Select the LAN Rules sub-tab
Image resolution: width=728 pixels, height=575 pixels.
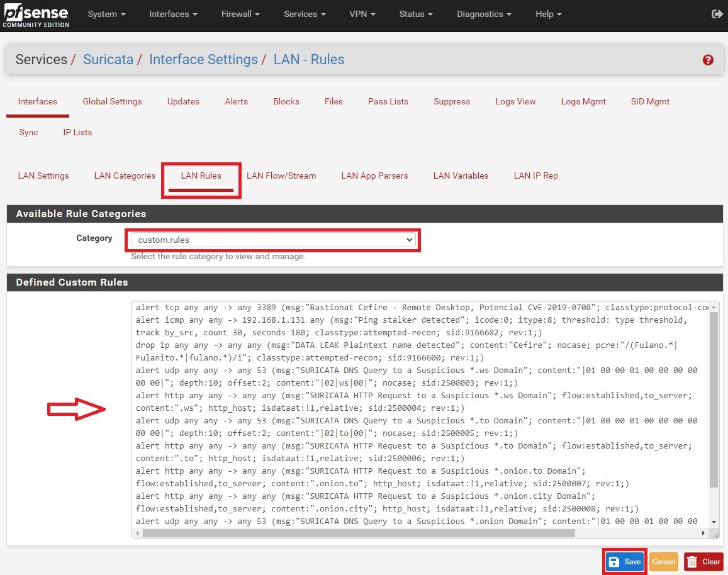[201, 176]
